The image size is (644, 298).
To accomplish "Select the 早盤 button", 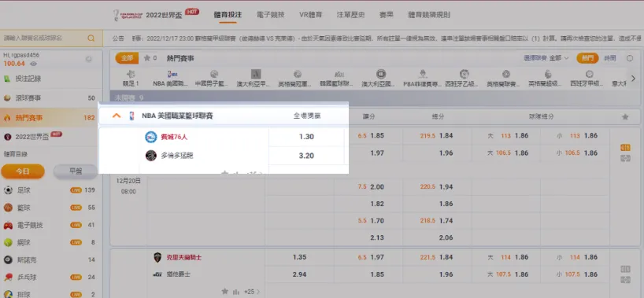I will (76, 171).
